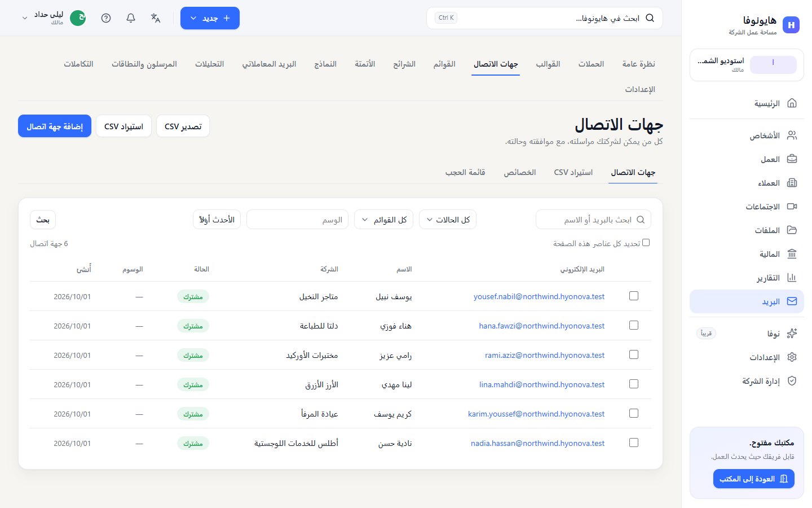The image size is (812, 508).
Task: Click the العودة إلى المكتب button
Action: click(754, 479)
